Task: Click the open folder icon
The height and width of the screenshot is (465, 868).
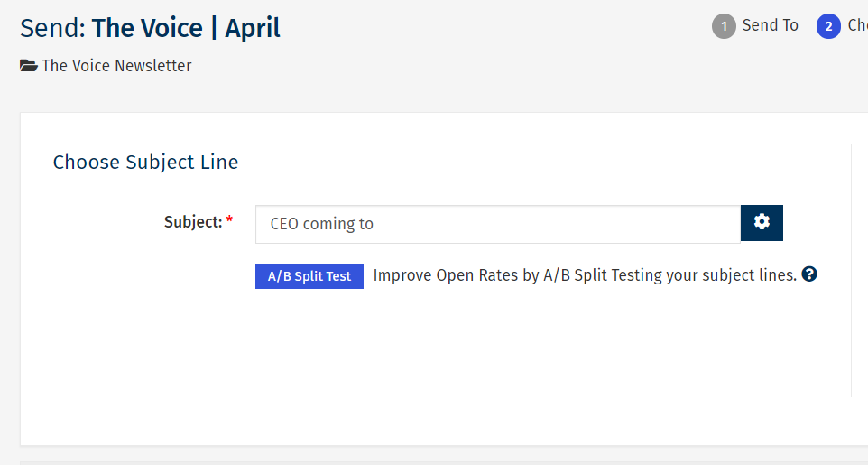Action: 29,66
